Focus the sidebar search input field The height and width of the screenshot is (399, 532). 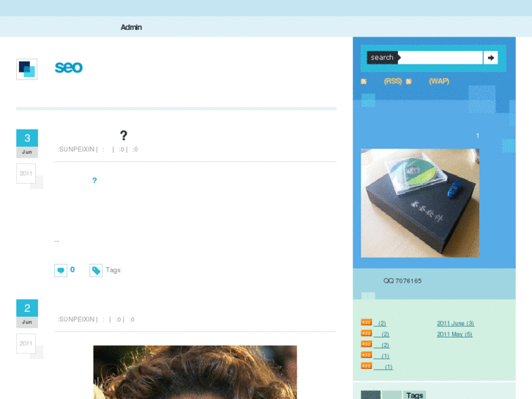coord(441,57)
